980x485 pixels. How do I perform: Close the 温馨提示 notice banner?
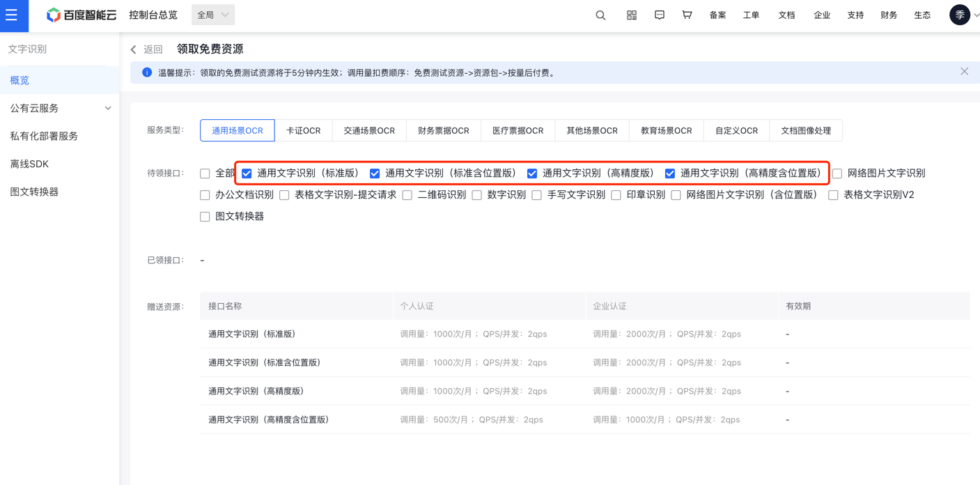pyautogui.click(x=964, y=72)
